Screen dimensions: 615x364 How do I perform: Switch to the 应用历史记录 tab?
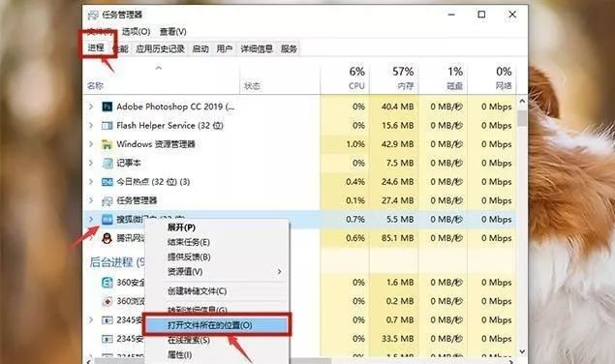click(x=160, y=49)
